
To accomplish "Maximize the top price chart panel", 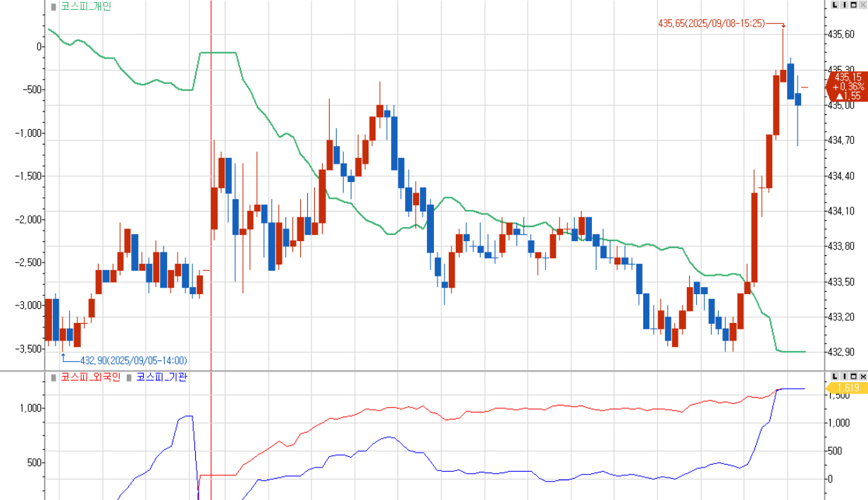I will 854,5.
